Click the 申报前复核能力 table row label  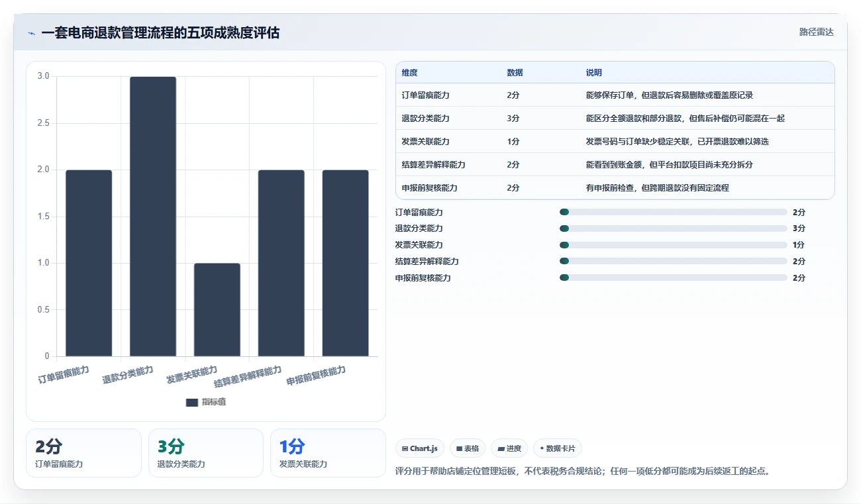pyautogui.click(x=429, y=188)
